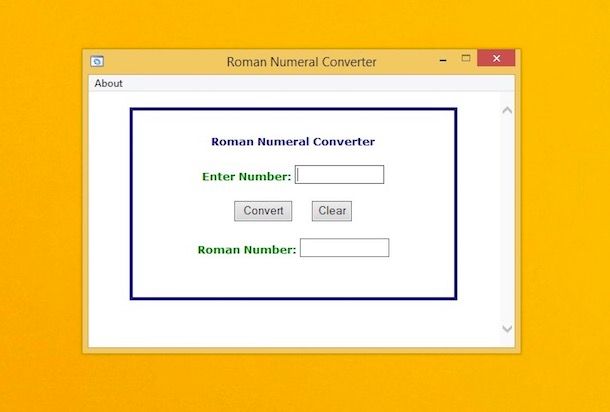Close the Roman Numeral Converter window
This screenshot has height=412, width=610.
pyautogui.click(x=496, y=58)
